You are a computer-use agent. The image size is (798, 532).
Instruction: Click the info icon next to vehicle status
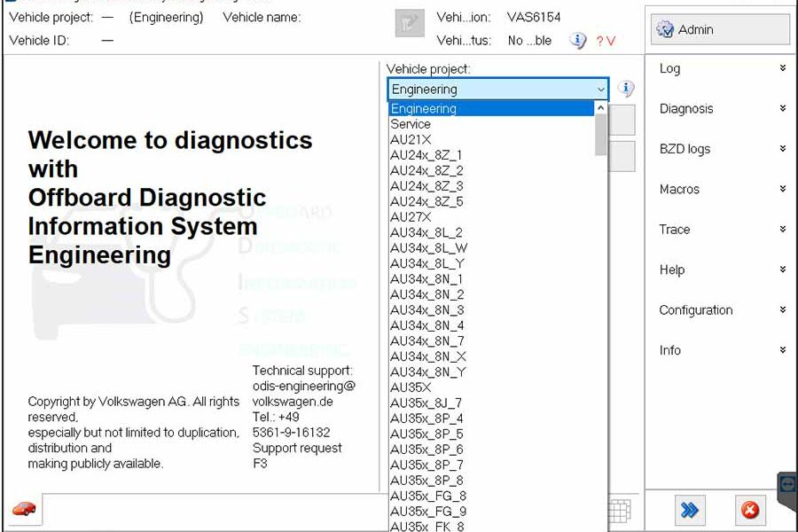[577, 41]
